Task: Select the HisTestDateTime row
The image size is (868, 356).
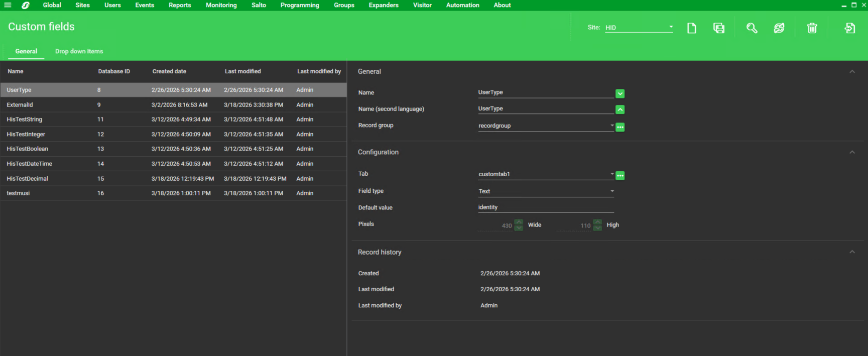Action: coord(173,164)
